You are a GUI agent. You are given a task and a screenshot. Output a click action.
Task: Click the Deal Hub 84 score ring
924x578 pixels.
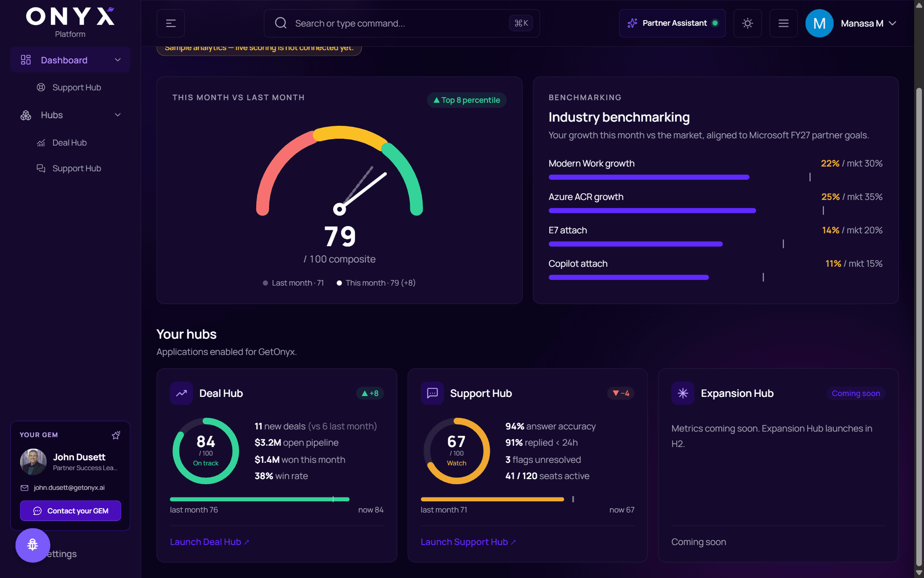click(x=206, y=451)
